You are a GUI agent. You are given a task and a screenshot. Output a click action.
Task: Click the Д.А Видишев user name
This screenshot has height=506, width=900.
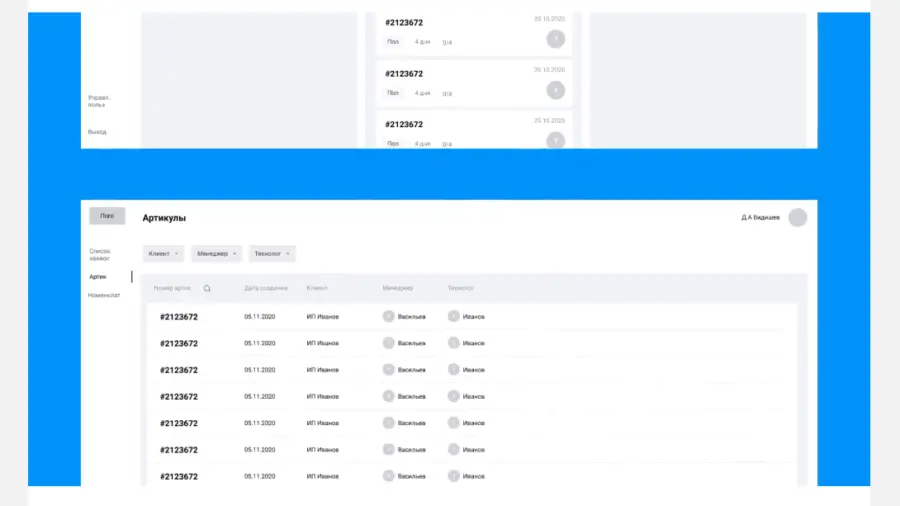tap(760, 217)
